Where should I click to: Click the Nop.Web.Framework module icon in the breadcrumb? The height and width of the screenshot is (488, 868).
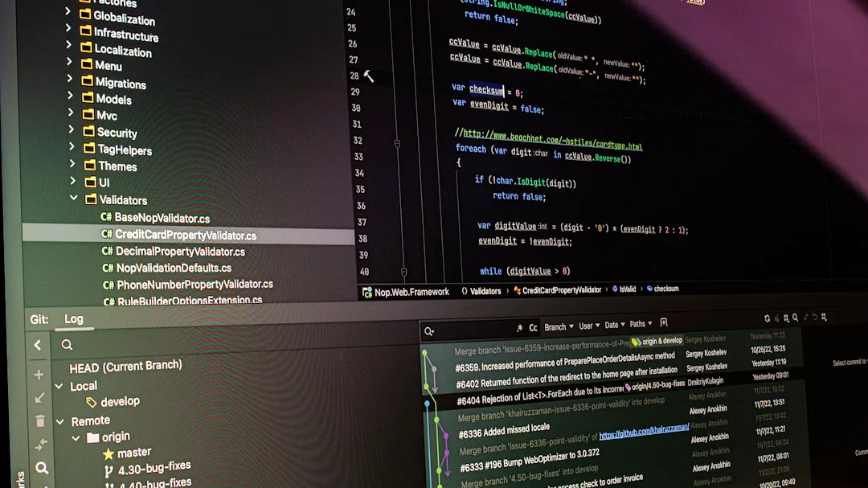click(x=366, y=292)
